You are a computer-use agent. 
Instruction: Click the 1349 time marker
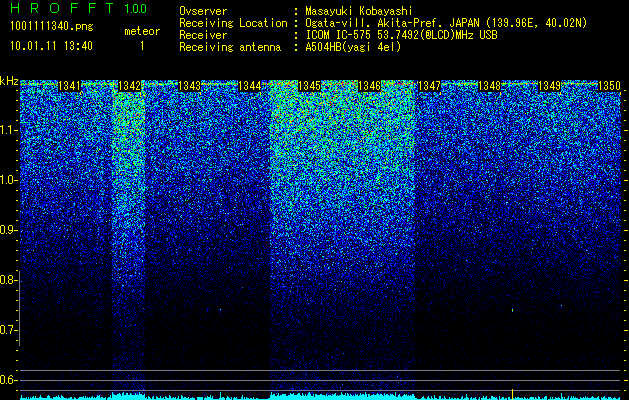549,86
